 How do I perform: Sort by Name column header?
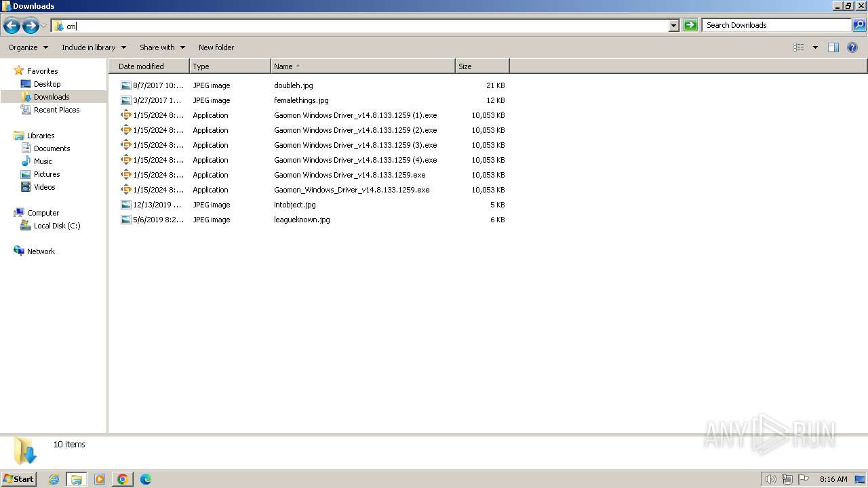coord(363,66)
